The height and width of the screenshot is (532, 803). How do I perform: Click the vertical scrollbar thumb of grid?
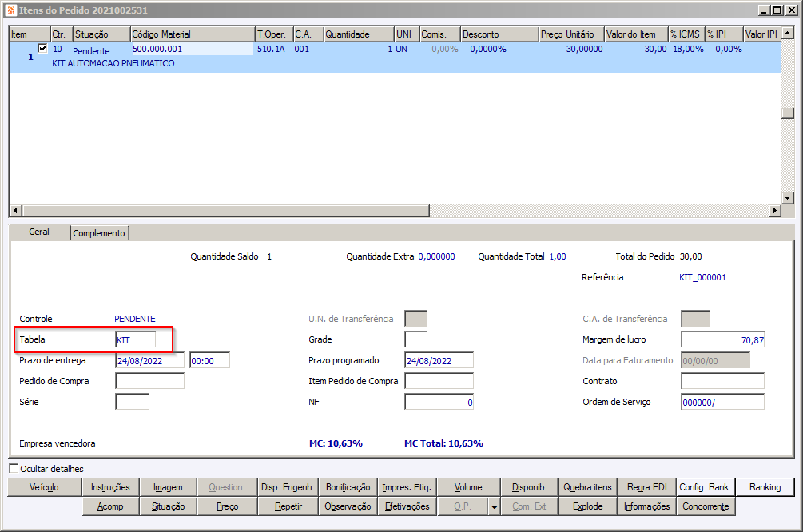click(788, 113)
